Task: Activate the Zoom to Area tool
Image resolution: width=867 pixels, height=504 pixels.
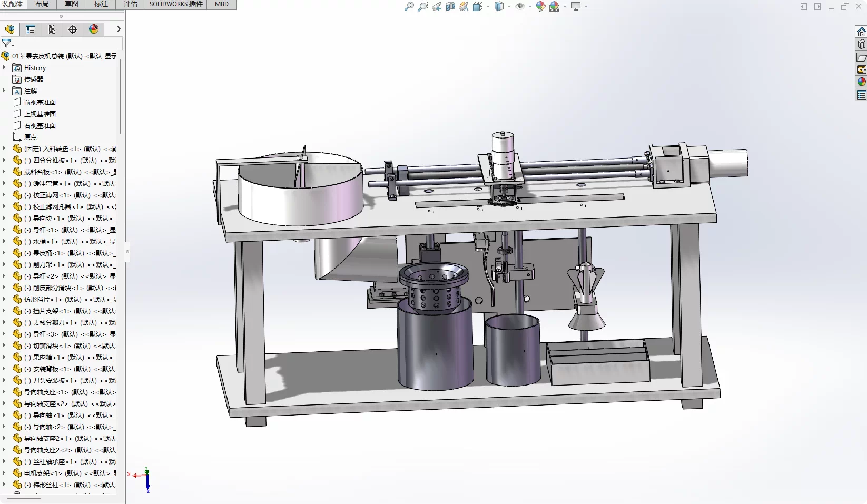Action: click(x=422, y=6)
